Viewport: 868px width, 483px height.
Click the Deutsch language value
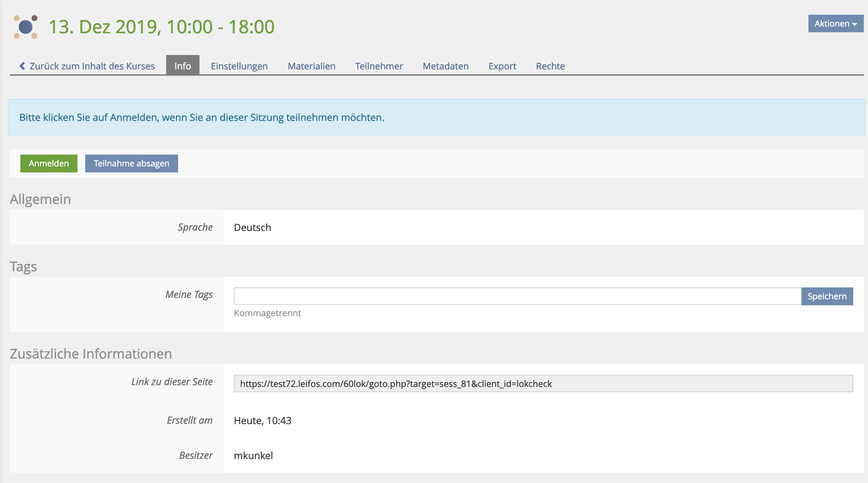pos(252,227)
